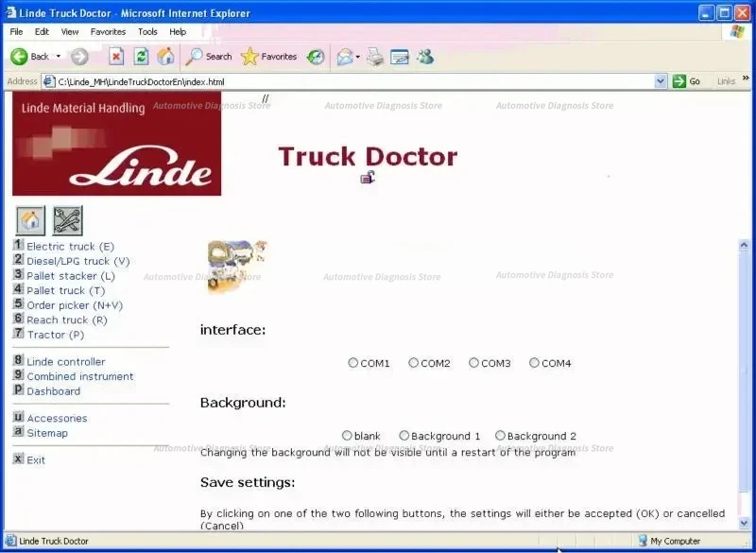Open Pallet stacker (L) link
This screenshot has height=553, width=756.
point(71,276)
